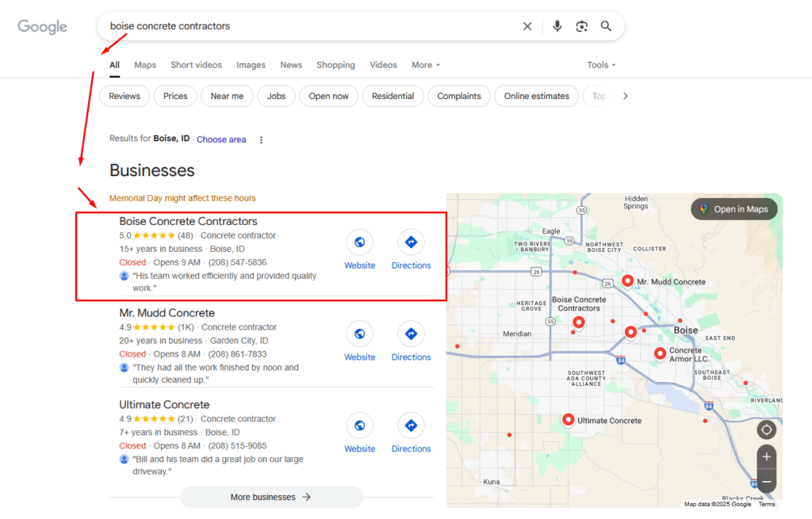Open the Ultimate Concrete listing title
812x519 pixels.
coord(164,405)
